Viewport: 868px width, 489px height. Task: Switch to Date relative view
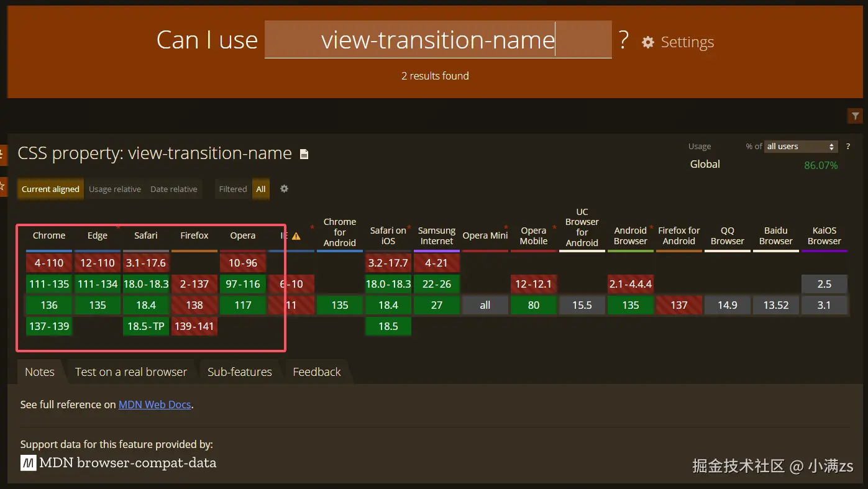click(x=174, y=189)
